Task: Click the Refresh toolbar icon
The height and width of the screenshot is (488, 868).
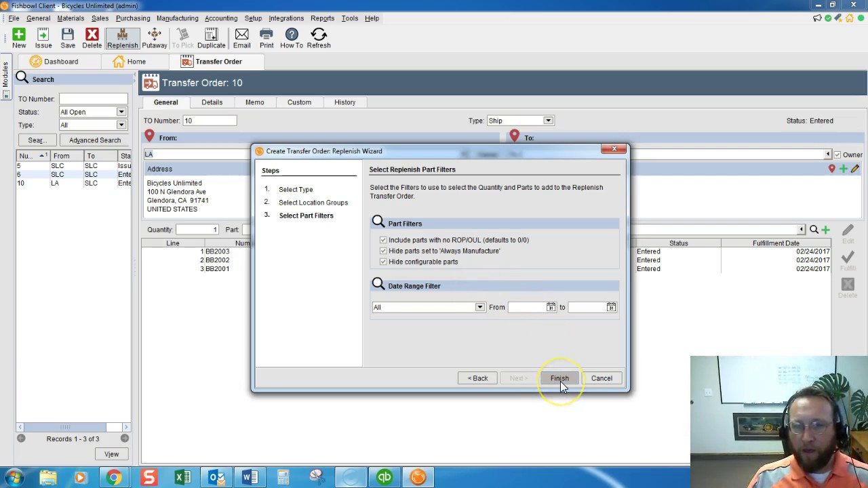Action: click(319, 38)
